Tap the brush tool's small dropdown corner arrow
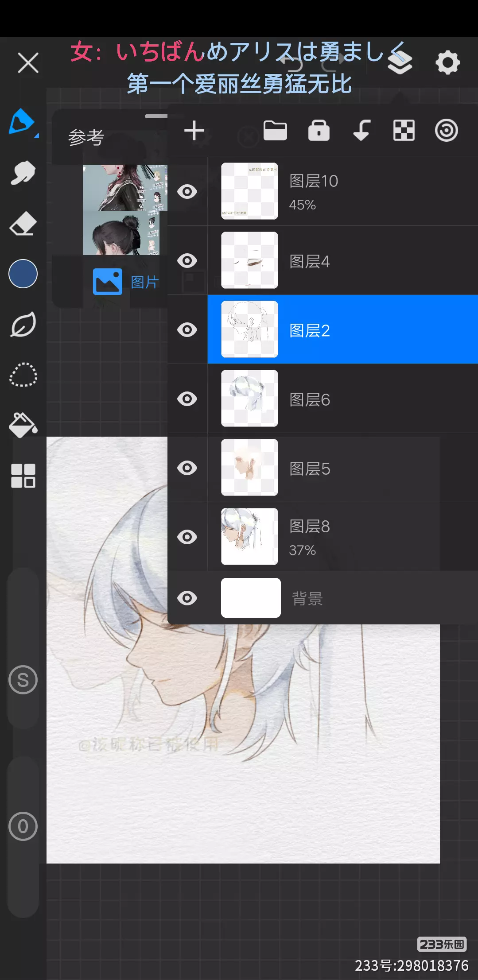 point(37,136)
